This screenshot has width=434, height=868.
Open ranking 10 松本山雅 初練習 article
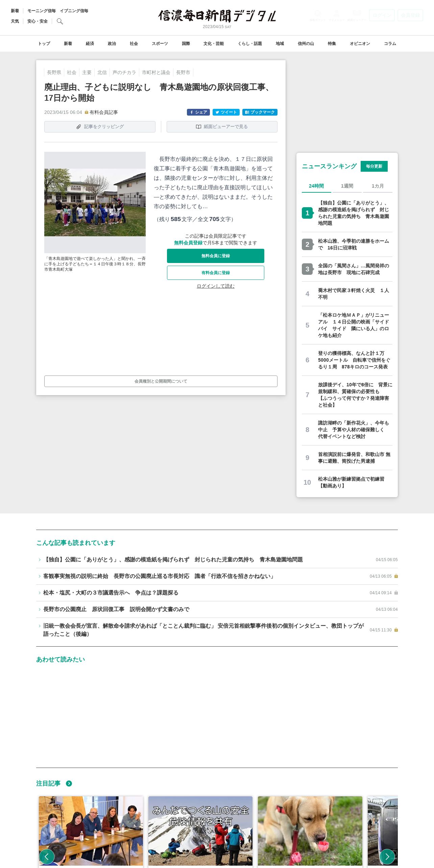[x=347, y=482]
